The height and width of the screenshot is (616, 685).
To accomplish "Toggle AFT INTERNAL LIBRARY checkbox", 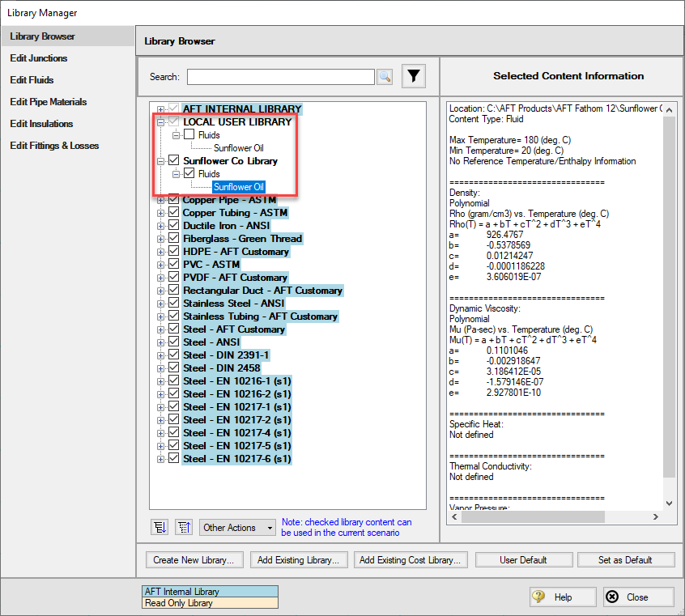I will click(x=174, y=108).
